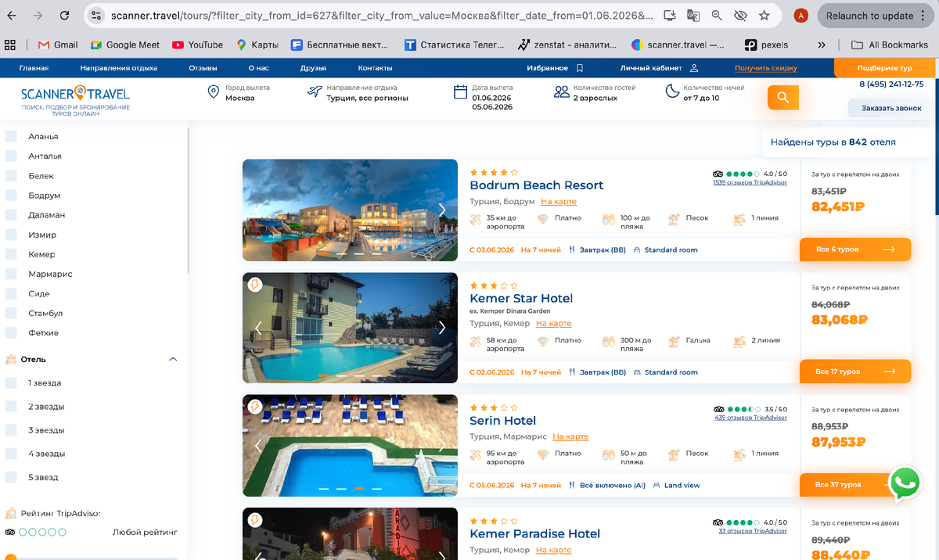
Task: Open Карты bookmark
Action: [x=257, y=45]
